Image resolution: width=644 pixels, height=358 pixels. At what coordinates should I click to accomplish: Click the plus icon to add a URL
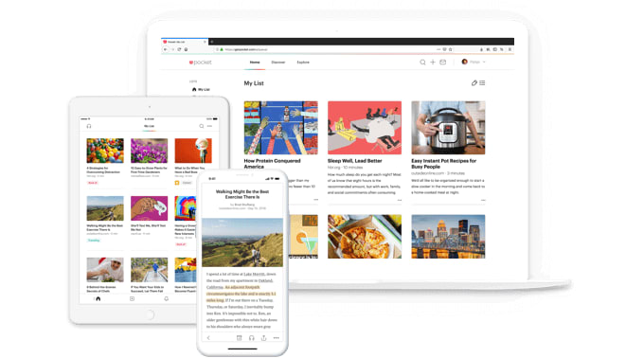[x=433, y=62]
